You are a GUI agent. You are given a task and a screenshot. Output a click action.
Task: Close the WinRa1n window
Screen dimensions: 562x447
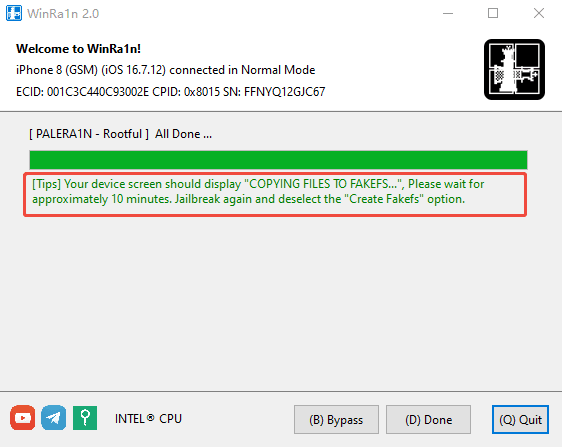[x=539, y=13]
